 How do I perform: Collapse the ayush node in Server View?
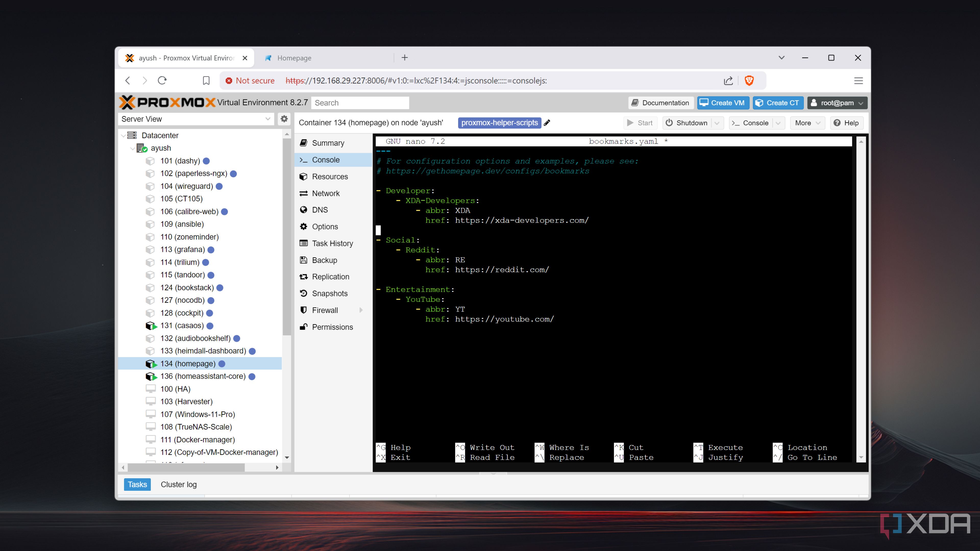pos(133,148)
